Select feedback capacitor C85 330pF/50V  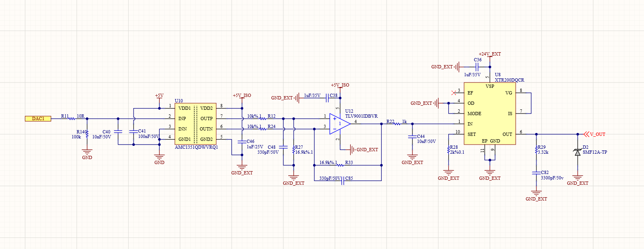(342, 181)
